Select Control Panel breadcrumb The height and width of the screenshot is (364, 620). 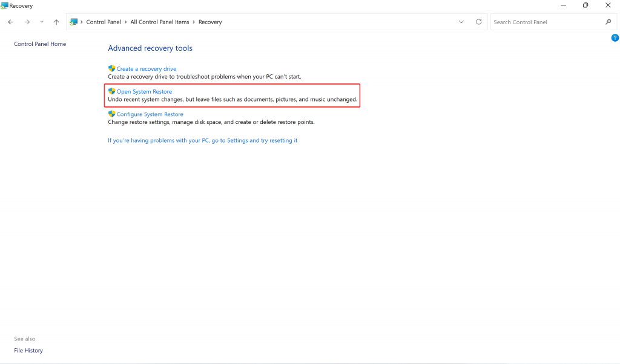point(104,22)
